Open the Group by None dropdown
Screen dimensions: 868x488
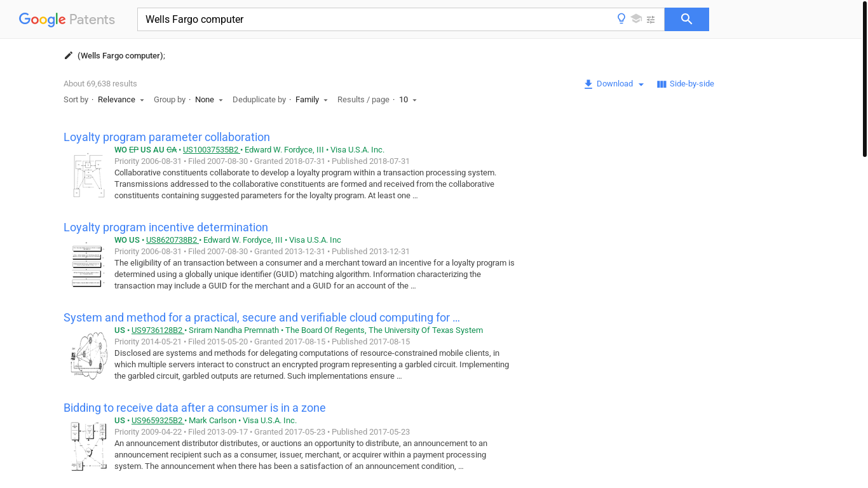pos(209,100)
